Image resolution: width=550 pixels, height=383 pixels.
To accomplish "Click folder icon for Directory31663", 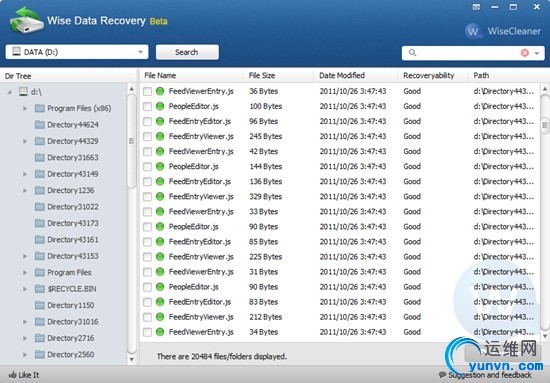I will (40, 157).
